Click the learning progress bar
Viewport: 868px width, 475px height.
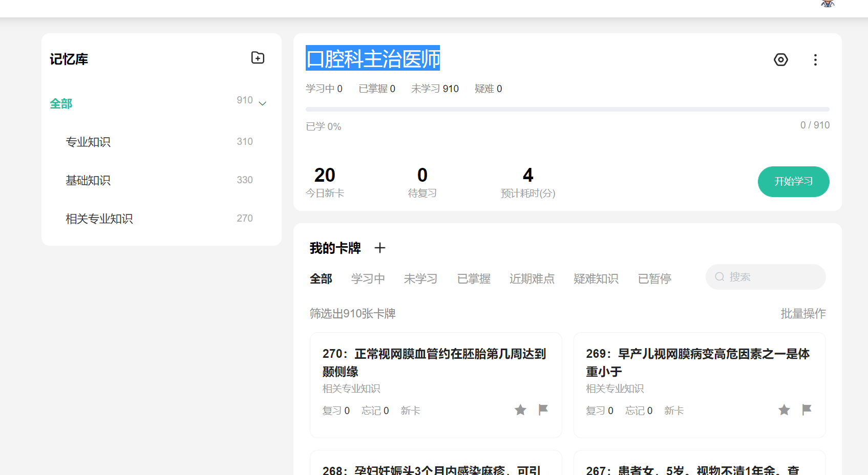567,110
